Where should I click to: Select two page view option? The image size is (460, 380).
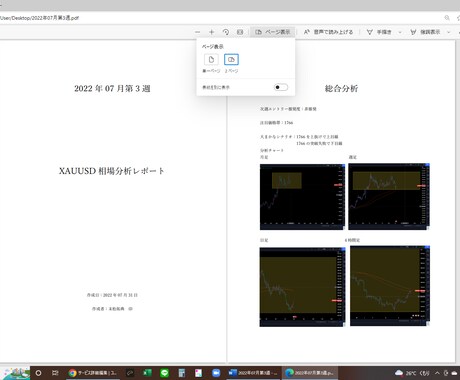coord(231,60)
